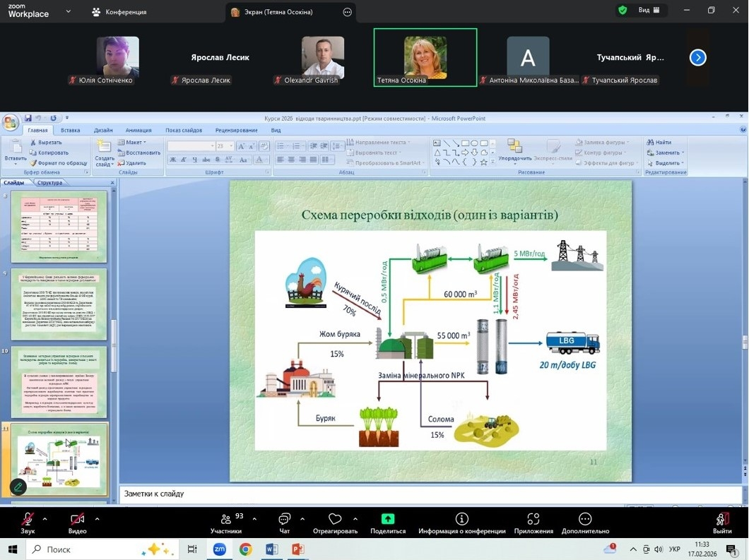The image size is (749, 560).
Task: Turn on camera with the Видео button
Action: point(77,520)
